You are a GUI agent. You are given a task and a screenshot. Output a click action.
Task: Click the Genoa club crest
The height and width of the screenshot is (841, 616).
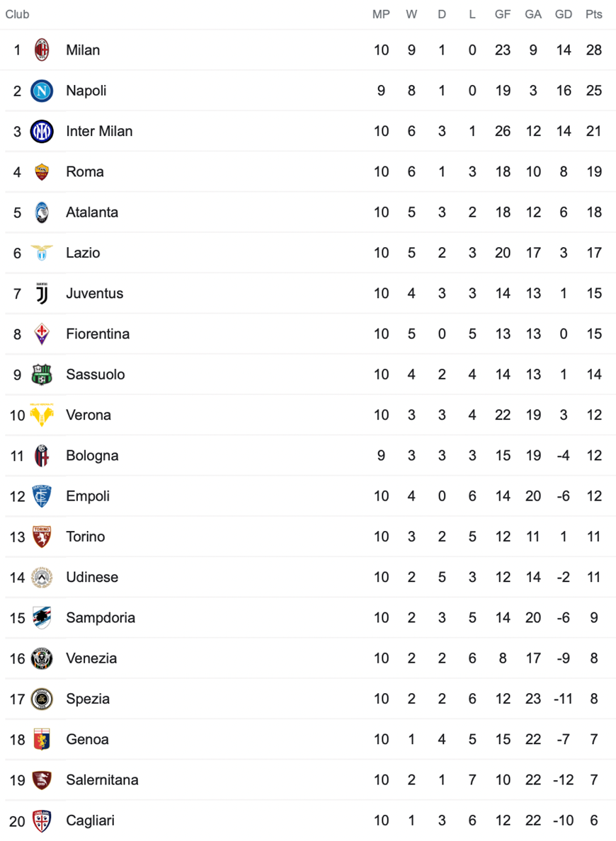pyautogui.click(x=42, y=740)
